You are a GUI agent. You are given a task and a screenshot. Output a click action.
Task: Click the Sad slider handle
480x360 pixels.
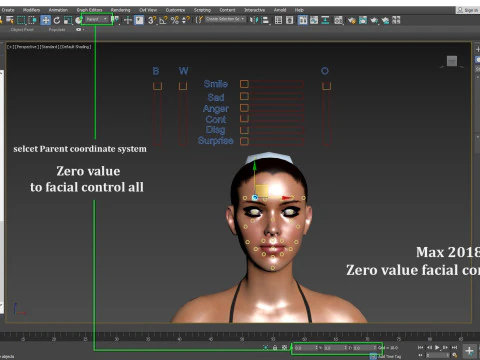244,96
